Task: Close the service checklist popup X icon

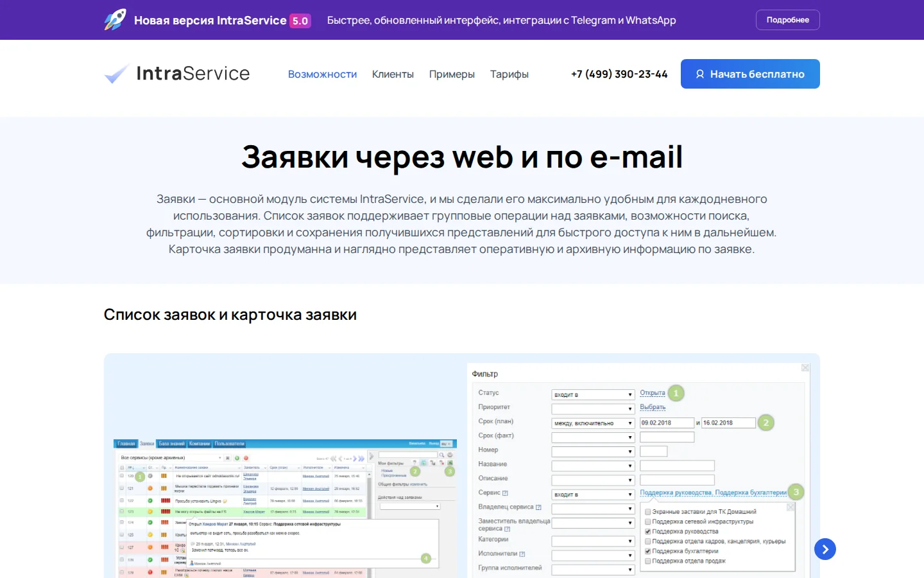Action: (x=791, y=507)
